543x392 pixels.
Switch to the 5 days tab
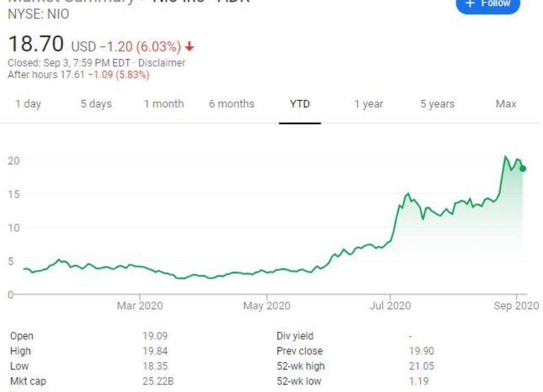[96, 104]
